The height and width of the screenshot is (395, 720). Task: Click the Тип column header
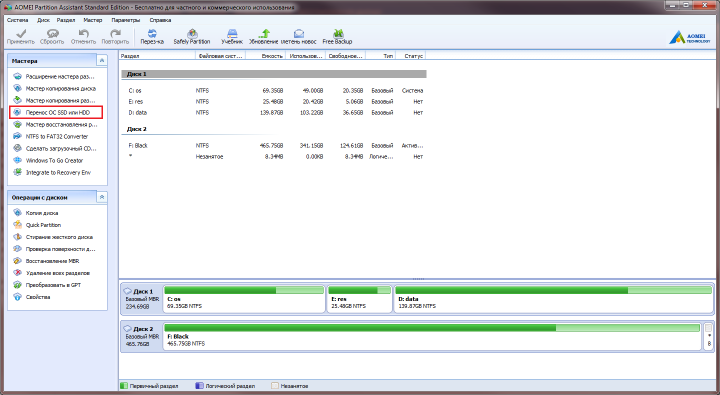(381, 56)
